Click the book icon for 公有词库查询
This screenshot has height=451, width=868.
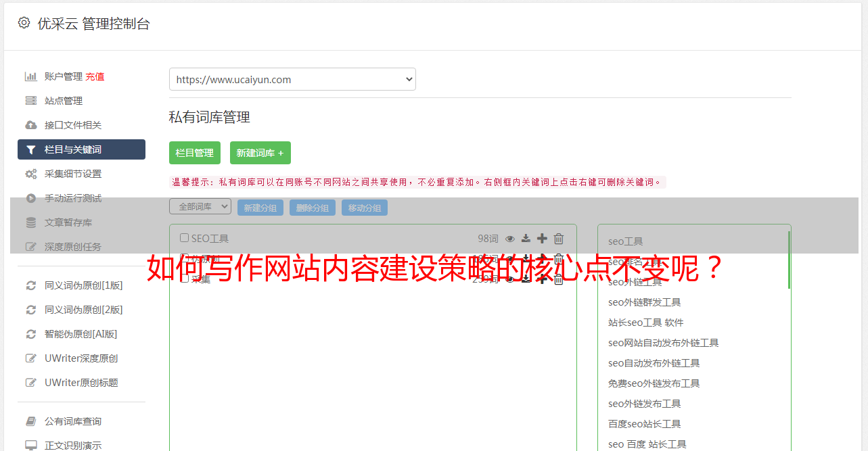31,421
